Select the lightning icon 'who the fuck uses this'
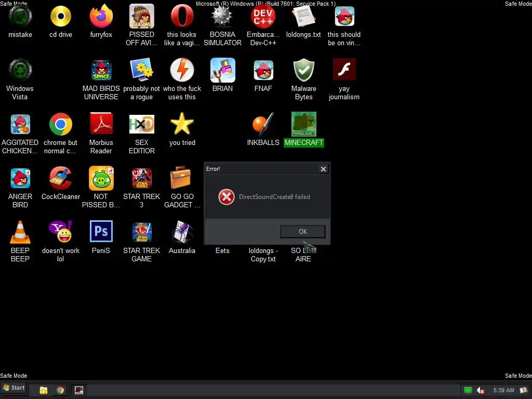The image size is (532, 399). coord(182,70)
